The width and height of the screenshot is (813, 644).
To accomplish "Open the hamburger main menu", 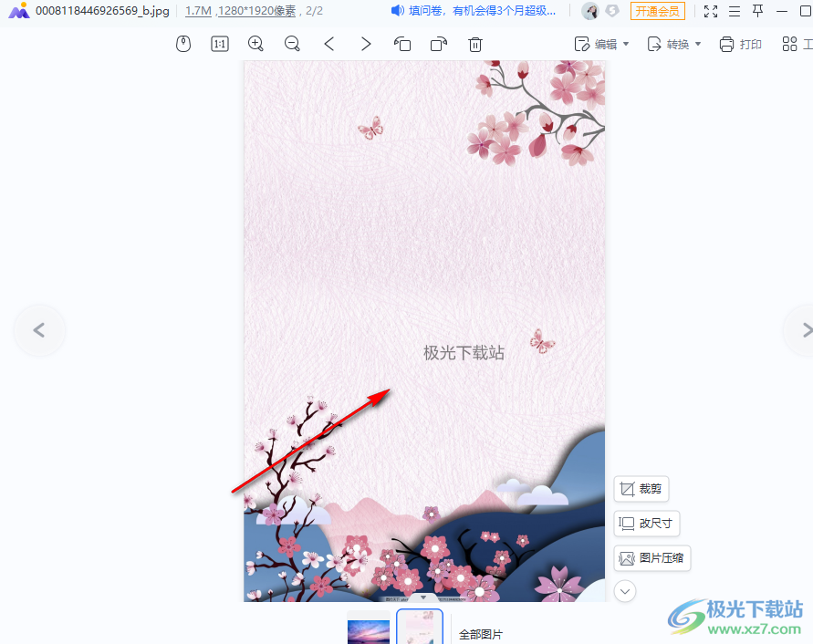I will pos(734,11).
